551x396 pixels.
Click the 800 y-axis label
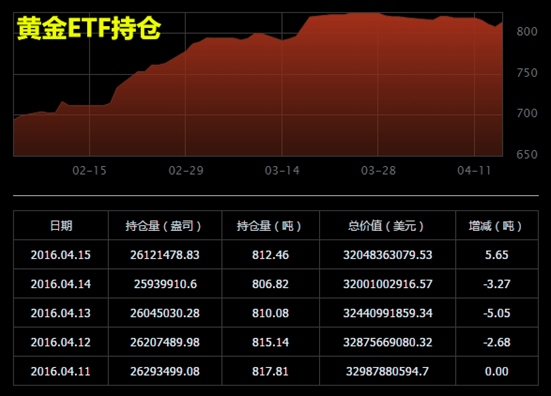tap(527, 32)
